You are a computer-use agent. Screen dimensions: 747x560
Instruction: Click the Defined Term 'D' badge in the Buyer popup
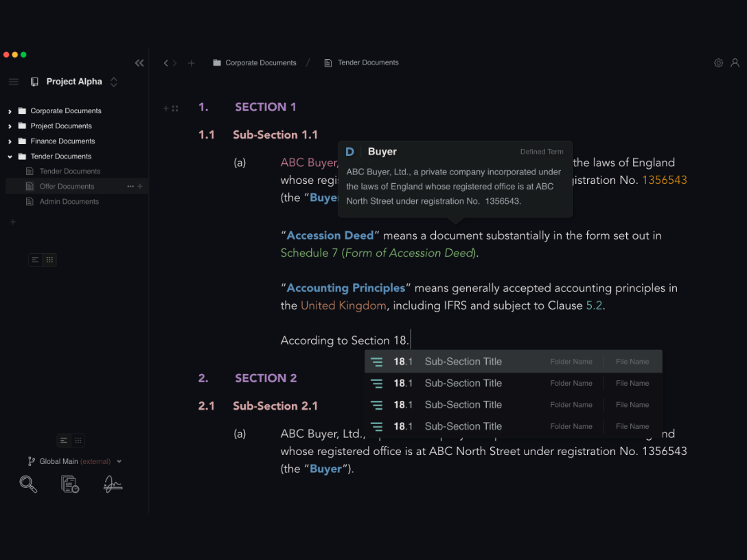point(350,151)
